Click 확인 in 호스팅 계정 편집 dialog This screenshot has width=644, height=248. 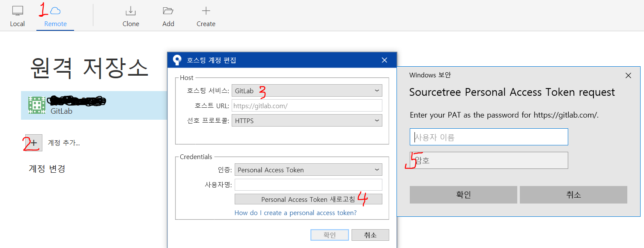(x=330, y=235)
